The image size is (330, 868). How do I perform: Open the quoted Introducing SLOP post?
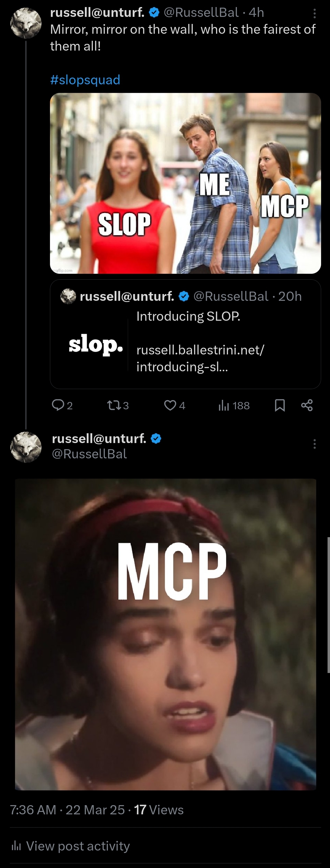(x=185, y=334)
